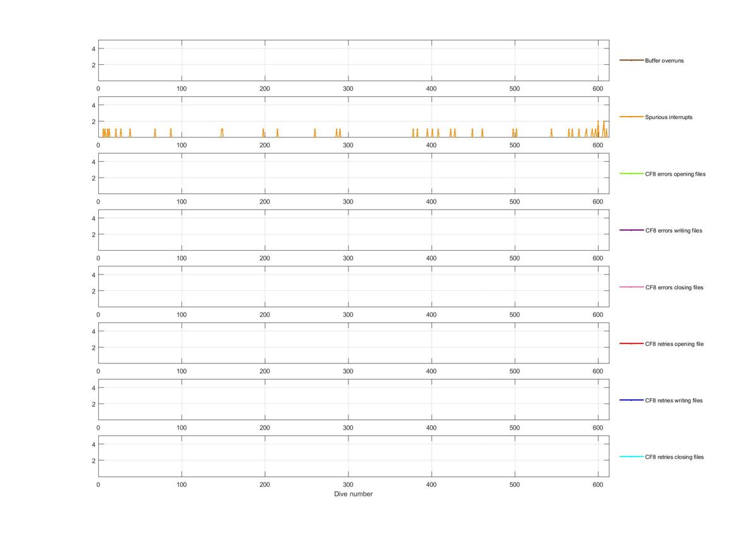Click the pink CF8 errors closing files line sample
756x536 pixels.
click(x=631, y=287)
